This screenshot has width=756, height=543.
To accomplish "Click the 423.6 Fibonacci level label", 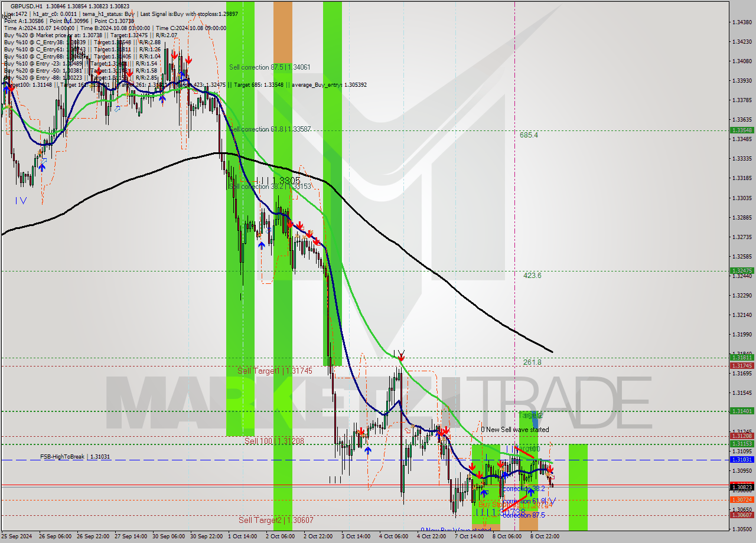I will [x=532, y=276].
